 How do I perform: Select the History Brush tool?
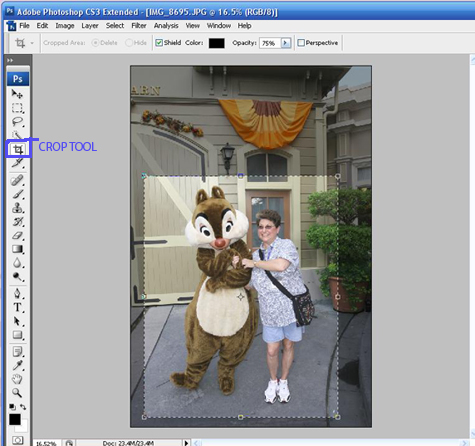17,222
